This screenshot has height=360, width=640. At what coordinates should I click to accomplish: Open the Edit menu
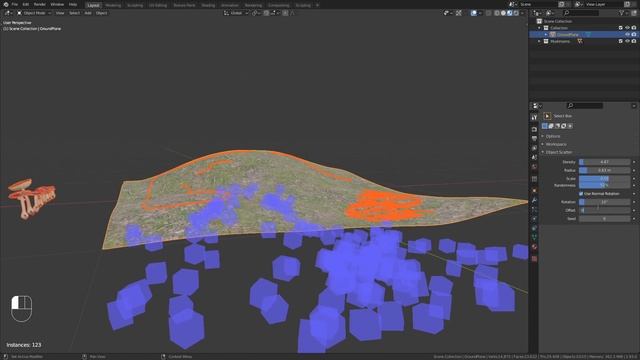pyautogui.click(x=26, y=4)
